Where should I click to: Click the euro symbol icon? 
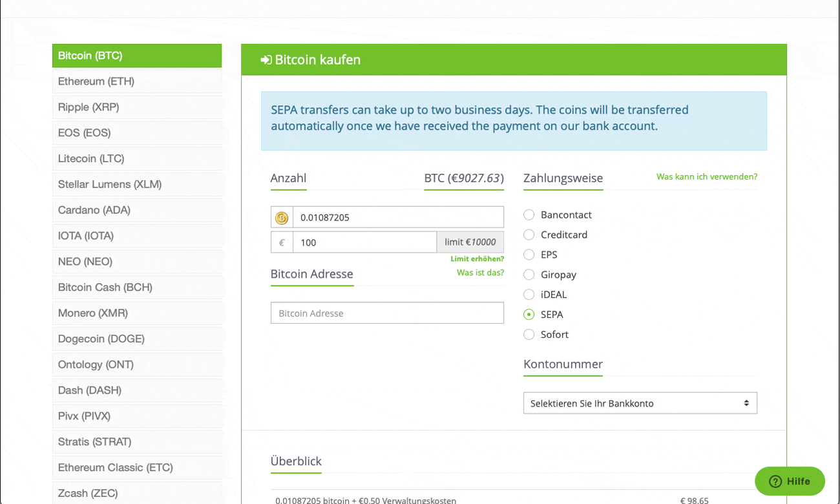[x=282, y=242]
